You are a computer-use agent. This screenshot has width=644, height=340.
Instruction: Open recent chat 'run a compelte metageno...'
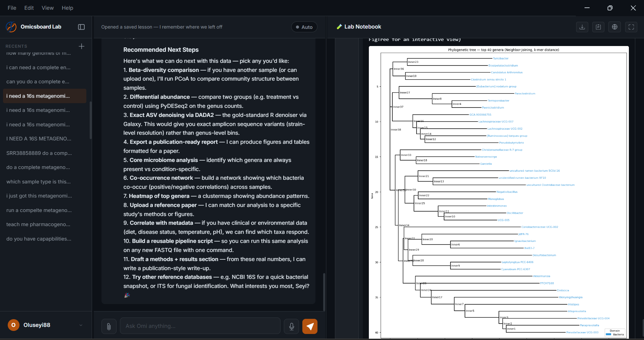[x=44, y=210]
